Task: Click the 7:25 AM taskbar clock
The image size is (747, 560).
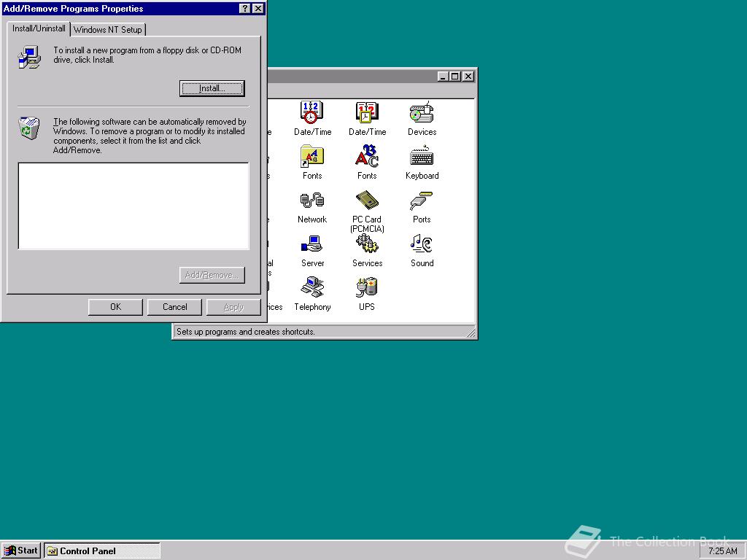Action: coord(722,551)
